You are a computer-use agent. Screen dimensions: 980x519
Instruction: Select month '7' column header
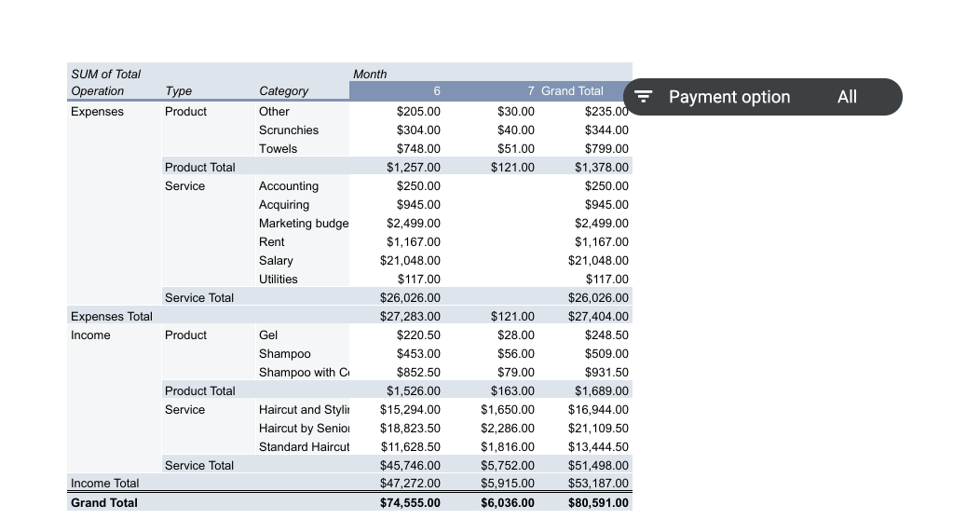(531, 90)
